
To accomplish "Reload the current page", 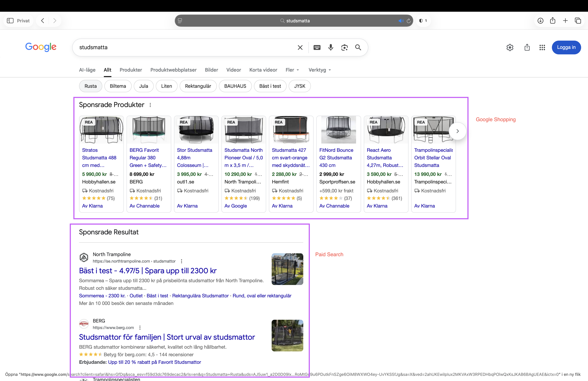I will click(409, 21).
